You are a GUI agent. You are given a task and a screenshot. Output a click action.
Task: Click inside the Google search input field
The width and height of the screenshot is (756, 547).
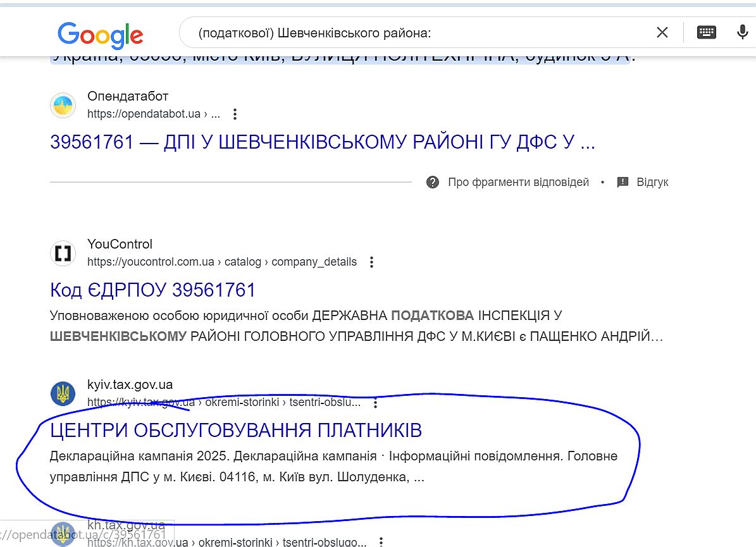pos(418,32)
